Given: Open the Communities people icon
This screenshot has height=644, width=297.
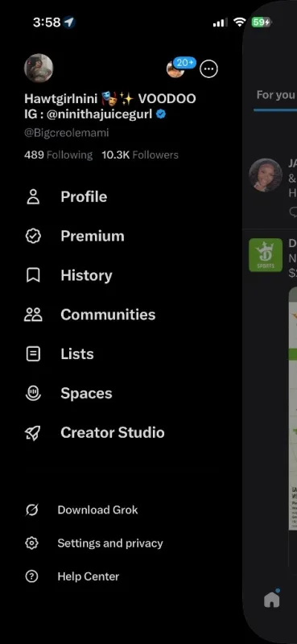Looking at the screenshot, I should click(33, 315).
